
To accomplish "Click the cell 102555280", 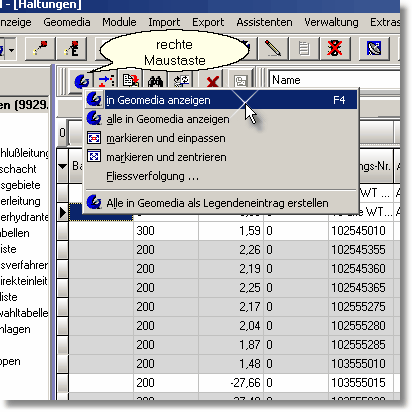I will (361, 326).
